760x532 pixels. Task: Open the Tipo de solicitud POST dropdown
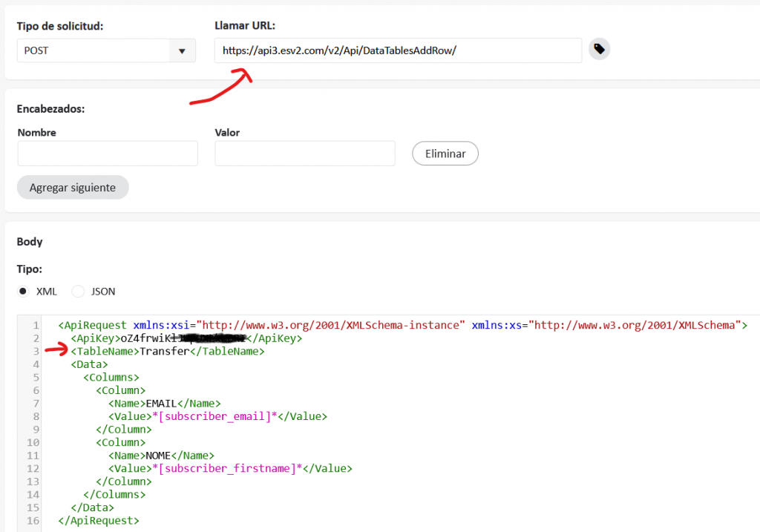point(106,51)
